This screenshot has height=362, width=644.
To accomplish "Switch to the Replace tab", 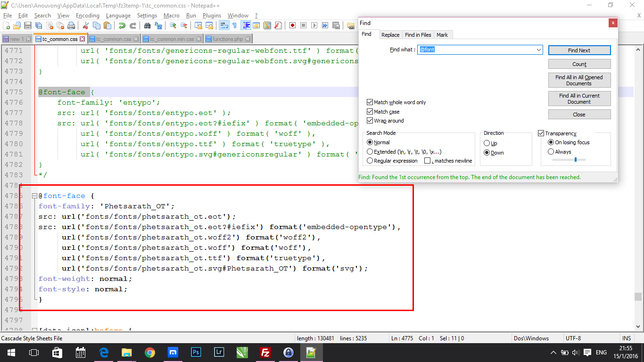I will [x=390, y=35].
